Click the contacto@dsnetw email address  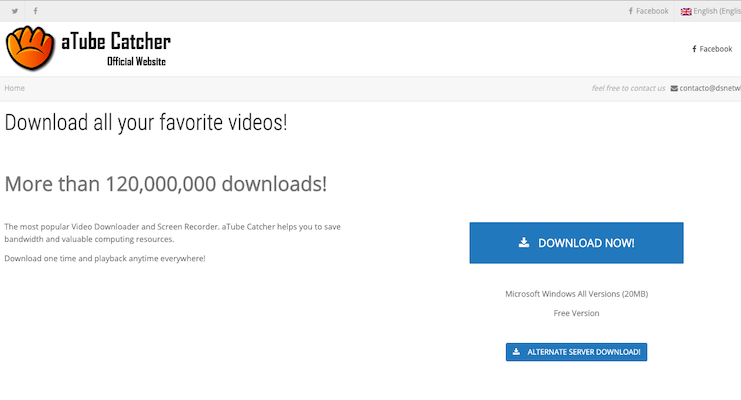710,88
